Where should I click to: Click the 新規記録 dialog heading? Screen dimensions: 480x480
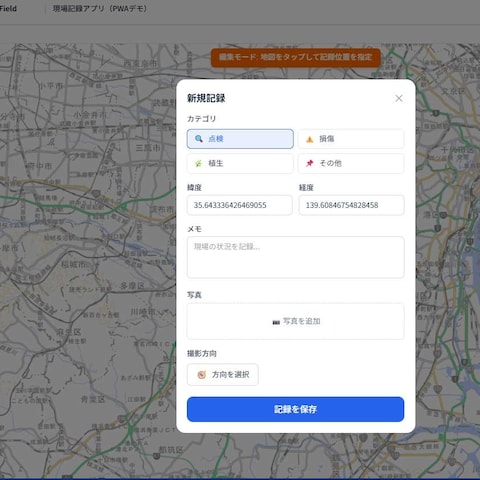[206, 98]
